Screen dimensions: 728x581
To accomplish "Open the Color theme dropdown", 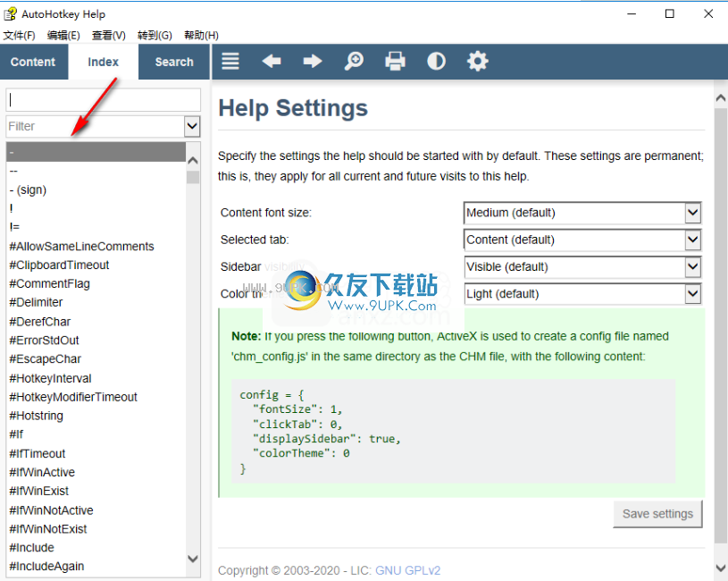I will coord(582,293).
